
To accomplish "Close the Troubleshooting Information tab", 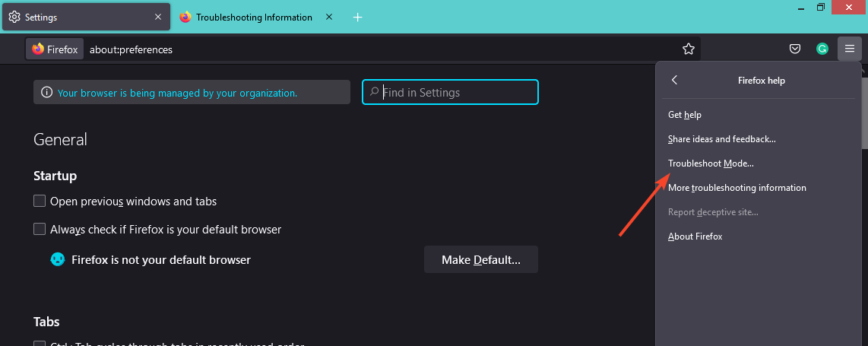I will (x=329, y=17).
